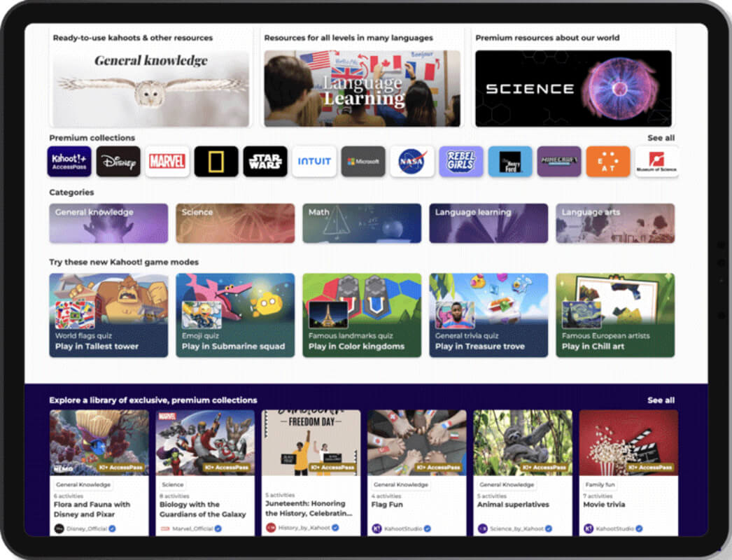Click See all for Premium collections
Image resolution: width=732 pixels, height=560 pixels.
(x=661, y=138)
